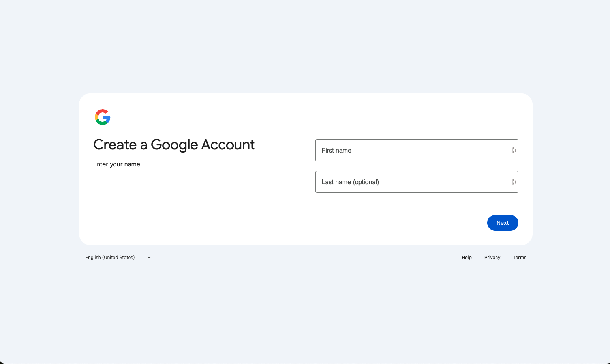This screenshot has width=610, height=364.
Task: Click the word "Google" in the heading
Action: coord(174,145)
